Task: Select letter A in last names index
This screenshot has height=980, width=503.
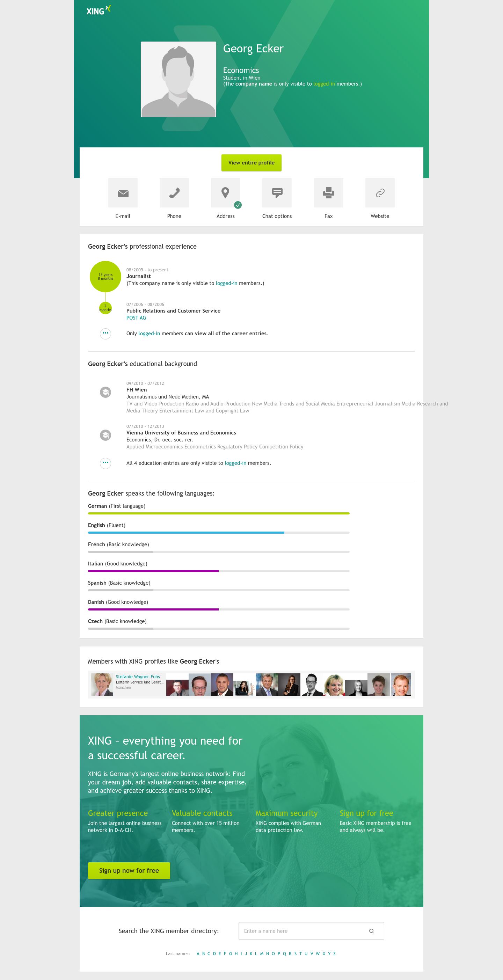Action: [x=198, y=953]
